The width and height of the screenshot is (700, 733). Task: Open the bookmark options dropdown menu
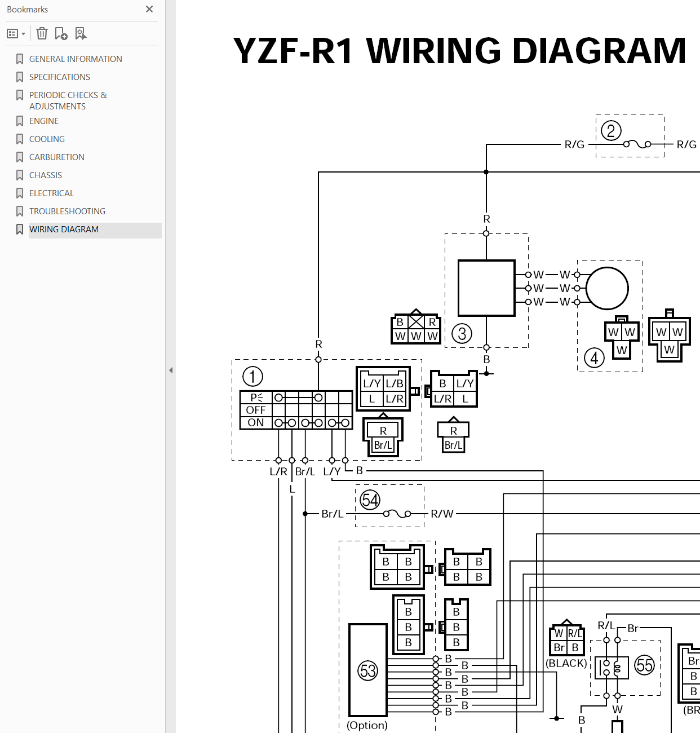pos(16,34)
